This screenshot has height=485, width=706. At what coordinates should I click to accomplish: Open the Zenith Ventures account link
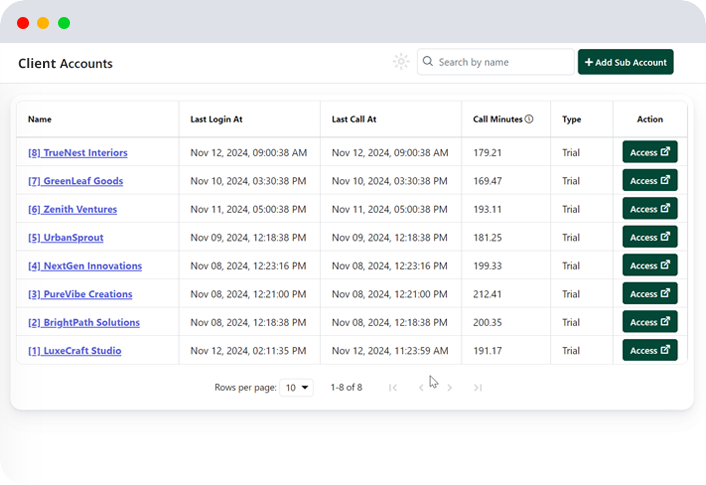click(72, 209)
